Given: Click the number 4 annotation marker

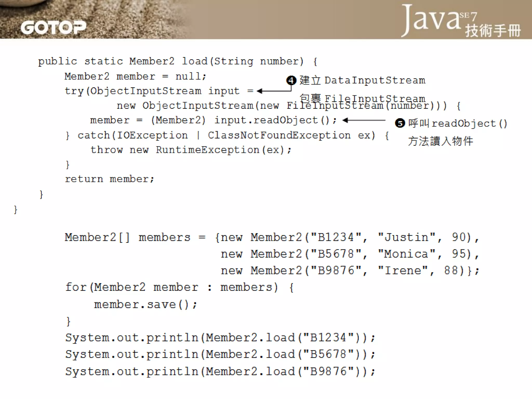Looking at the screenshot, I should pos(291,81).
